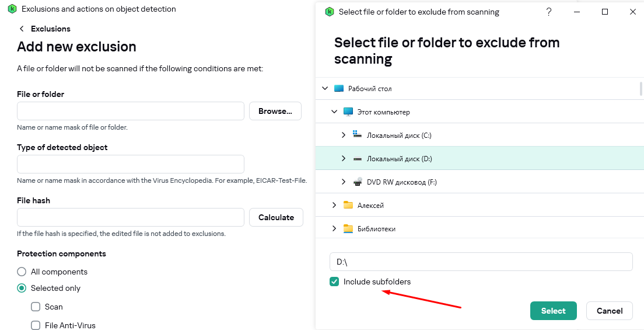
Task: Click the Этот компьютер computer icon
Action: click(x=348, y=112)
